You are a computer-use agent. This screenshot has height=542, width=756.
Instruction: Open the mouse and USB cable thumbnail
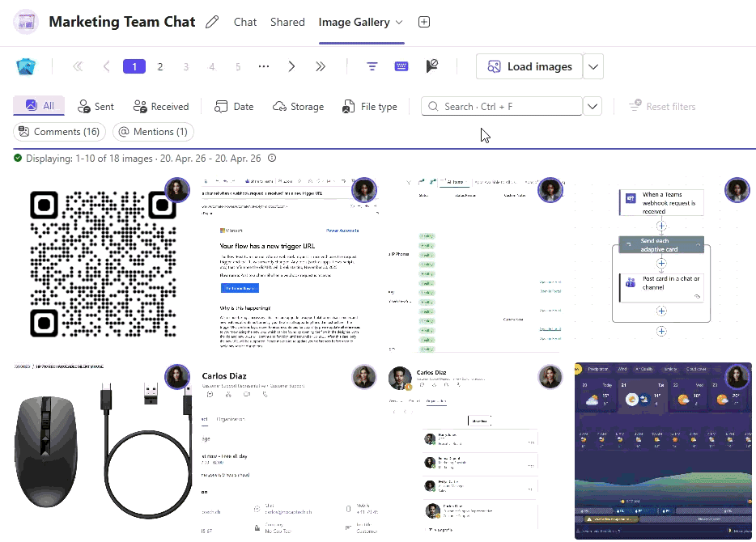click(103, 451)
